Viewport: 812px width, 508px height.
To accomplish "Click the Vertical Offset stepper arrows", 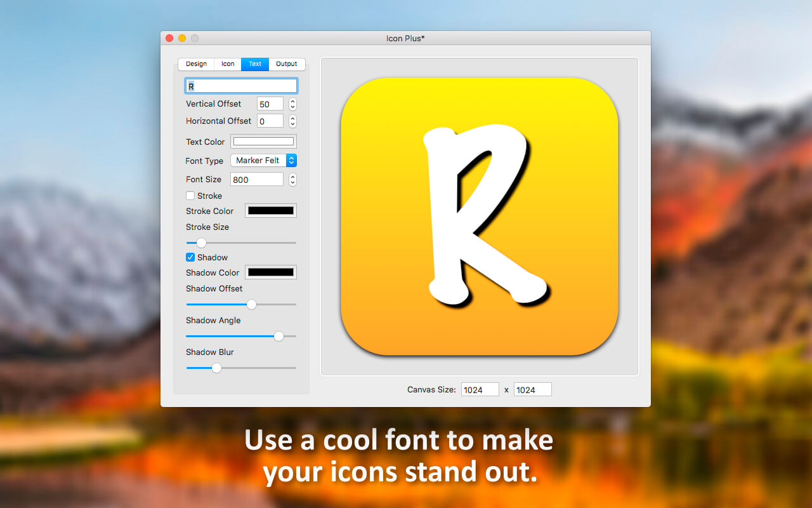I will tap(292, 104).
